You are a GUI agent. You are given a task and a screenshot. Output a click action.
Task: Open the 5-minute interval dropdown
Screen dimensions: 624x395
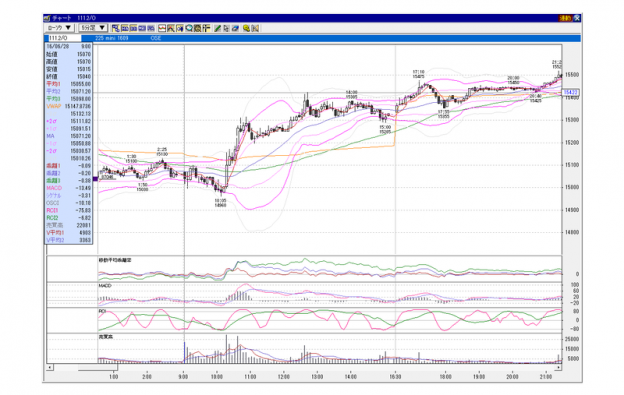tap(93, 28)
